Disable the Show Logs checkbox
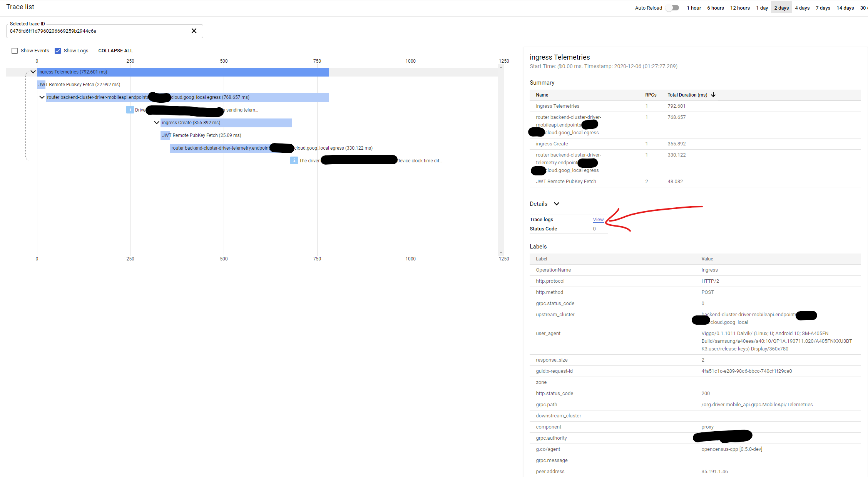Viewport: 868px width, 477px height. [58, 50]
